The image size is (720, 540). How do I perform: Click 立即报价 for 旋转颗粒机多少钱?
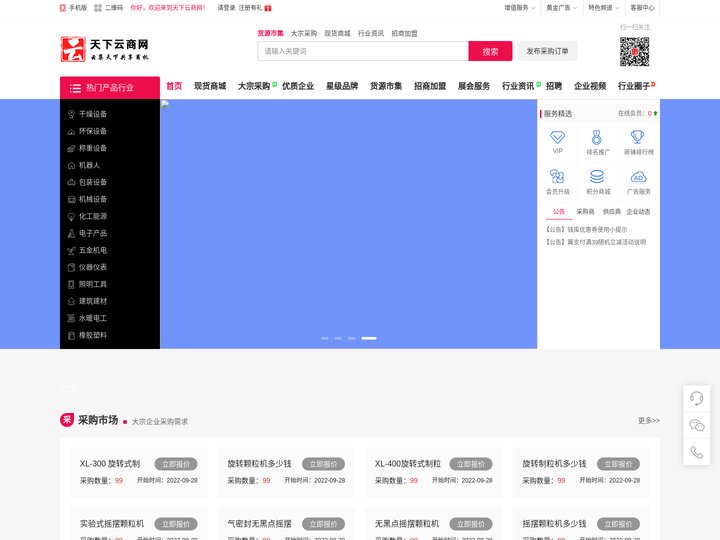point(323,464)
